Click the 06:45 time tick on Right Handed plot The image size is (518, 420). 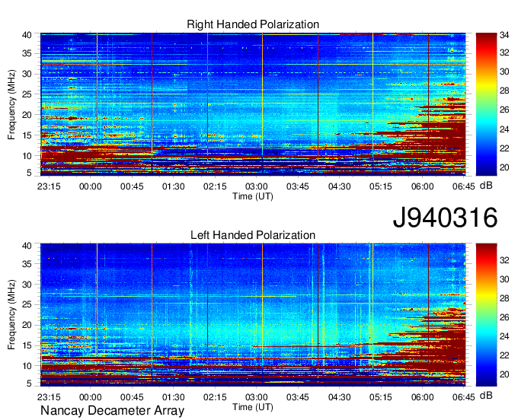pyautogui.click(x=463, y=186)
